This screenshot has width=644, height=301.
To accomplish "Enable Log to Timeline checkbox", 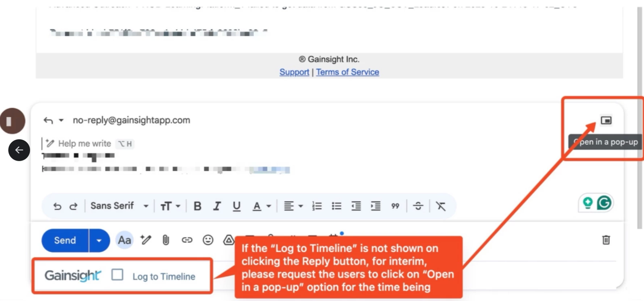I will click(x=117, y=275).
